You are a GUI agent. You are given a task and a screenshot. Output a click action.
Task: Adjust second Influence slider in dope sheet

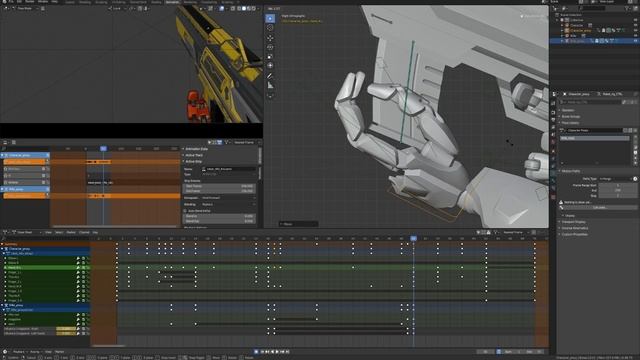(66, 333)
